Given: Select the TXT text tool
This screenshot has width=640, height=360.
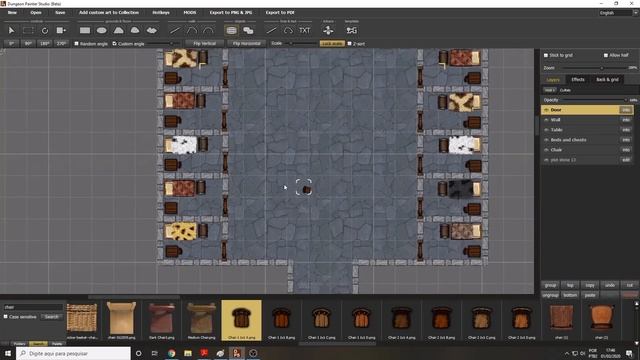Looking at the screenshot, I should tap(304, 31).
